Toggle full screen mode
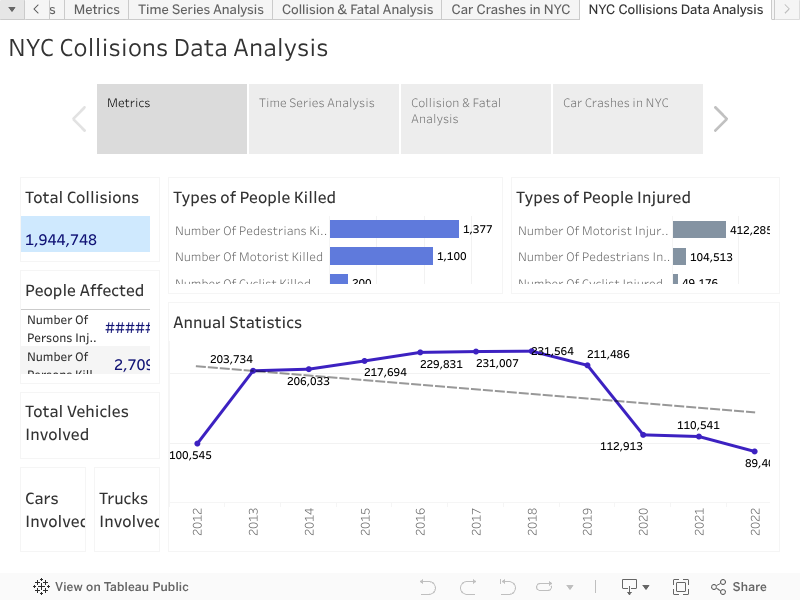Viewport: 800px width, 600px height. [680, 587]
